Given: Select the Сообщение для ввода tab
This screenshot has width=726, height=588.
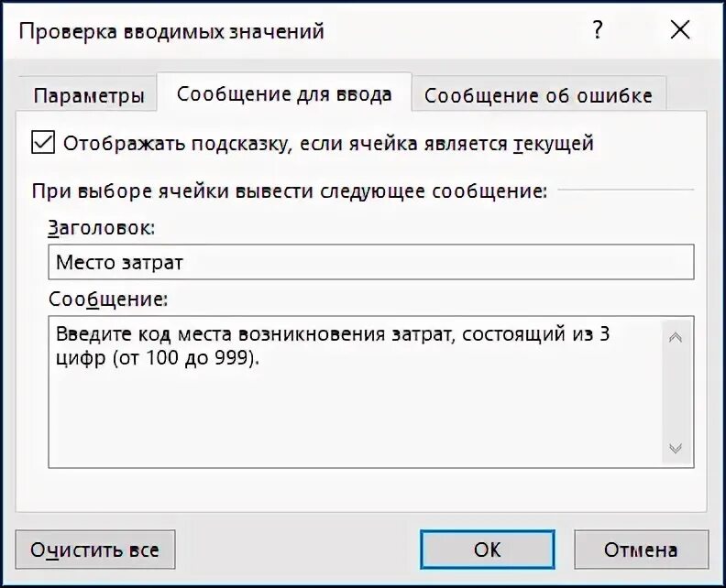Looking at the screenshot, I should 284,94.
